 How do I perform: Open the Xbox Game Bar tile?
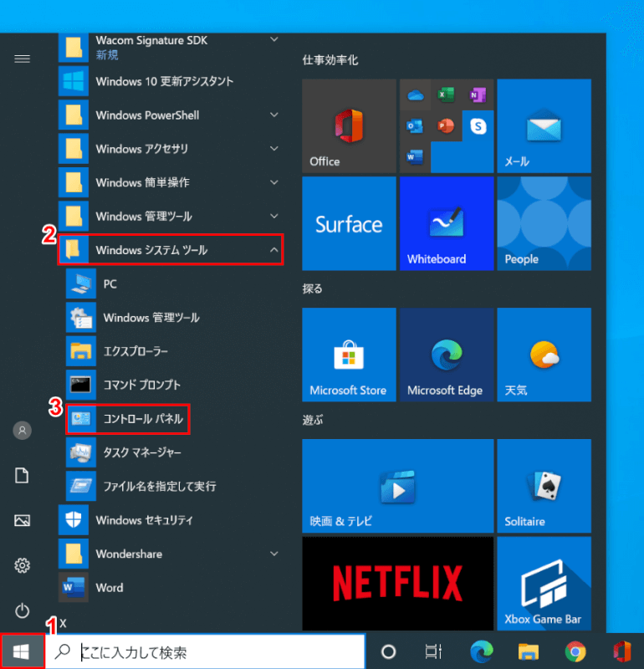544,583
